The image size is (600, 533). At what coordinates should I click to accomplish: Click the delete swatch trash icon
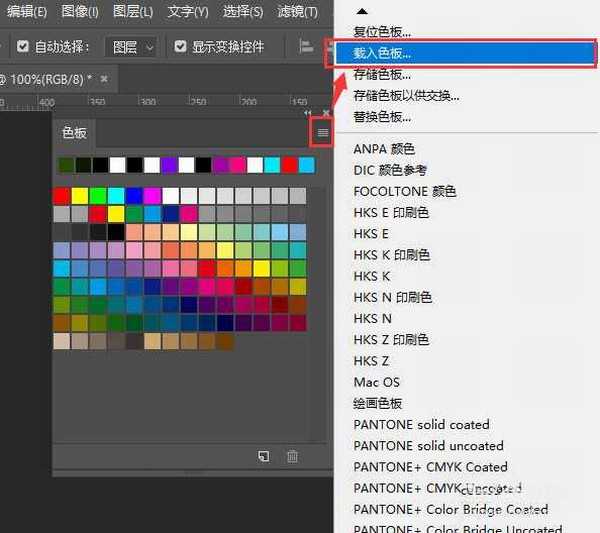292,456
